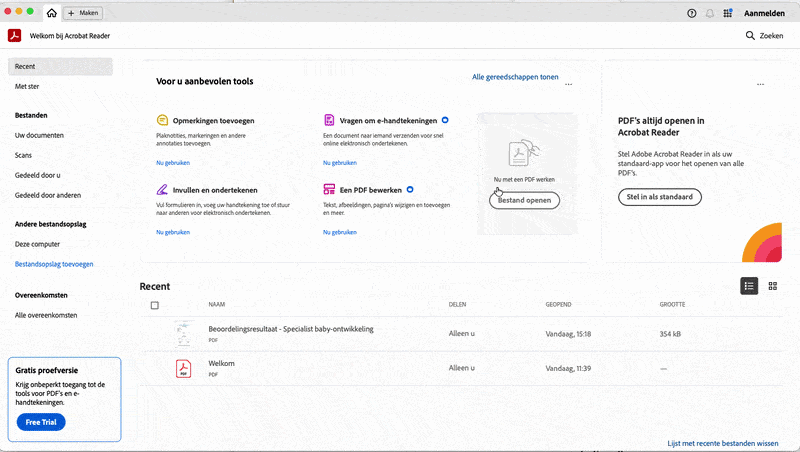The image size is (800, 452).
Task: Click Vandaag, 15:18 opened time
Action: 568,334
